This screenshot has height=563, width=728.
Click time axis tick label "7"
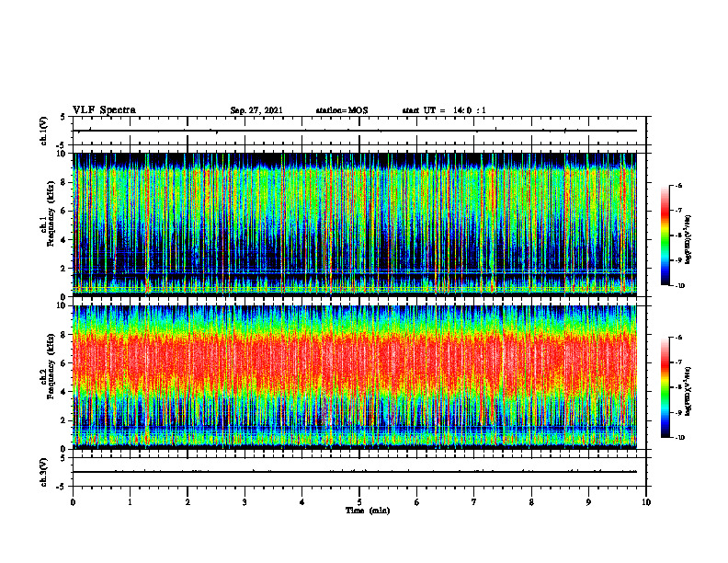[x=474, y=502]
